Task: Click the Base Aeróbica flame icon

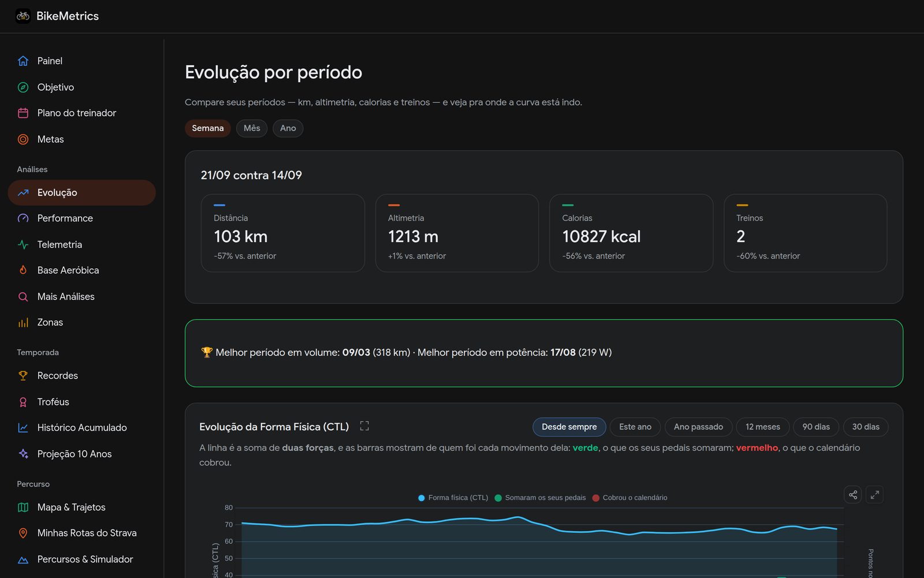Action: coord(23,270)
